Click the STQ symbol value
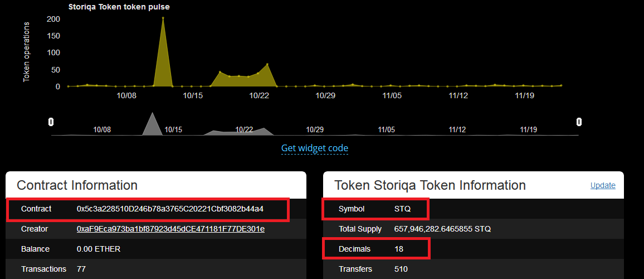 [402, 209]
